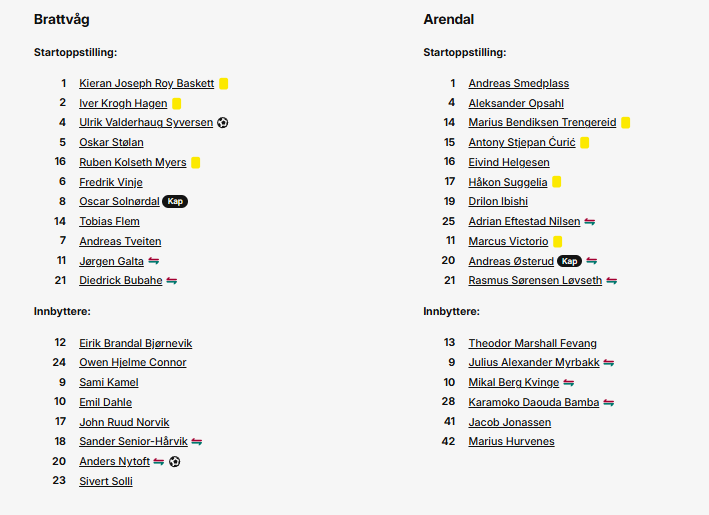Viewport: 709px width, 515px height.
Task: Click yellow card beside Marius Bendiksen Trengereid
Action: (626, 123)
